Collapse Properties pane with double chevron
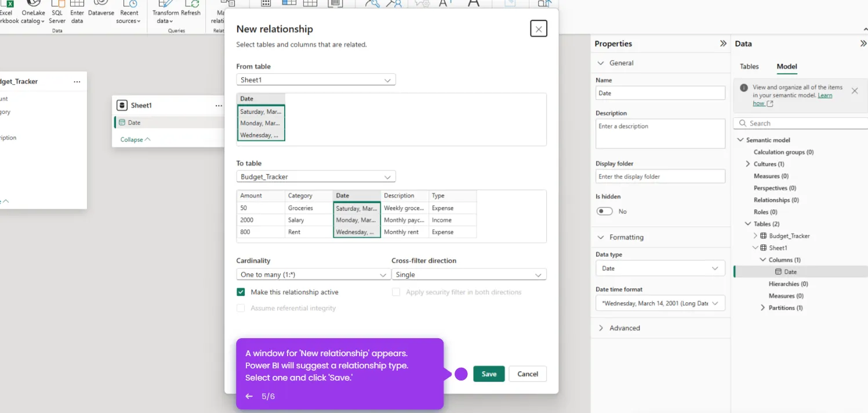The image size is (868, 413). (723, 44)
